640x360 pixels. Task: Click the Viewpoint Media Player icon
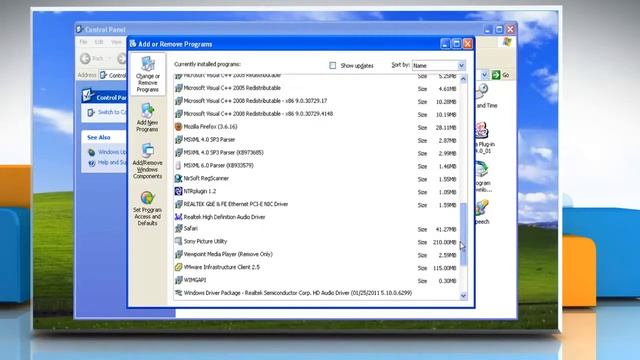click(x=178, y=254)
